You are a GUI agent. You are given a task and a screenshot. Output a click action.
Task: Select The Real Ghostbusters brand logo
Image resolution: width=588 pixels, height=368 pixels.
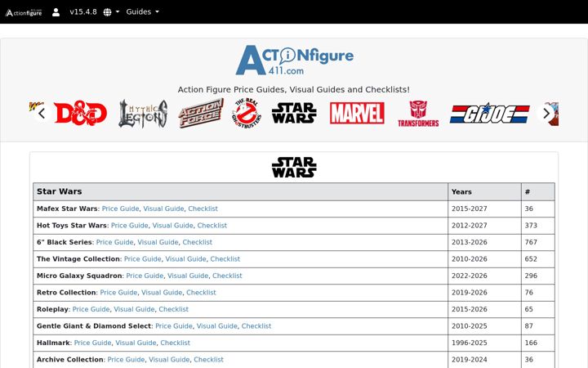247,114
